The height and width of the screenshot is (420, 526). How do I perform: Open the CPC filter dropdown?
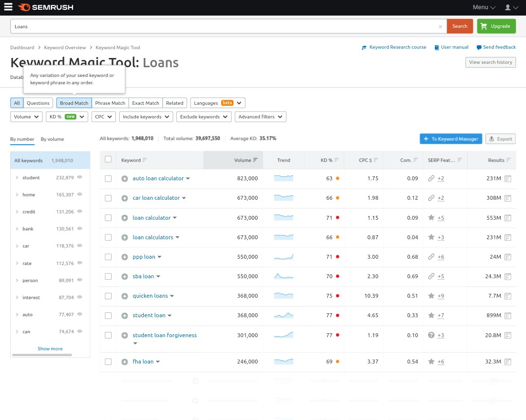(x=104, y=117)
